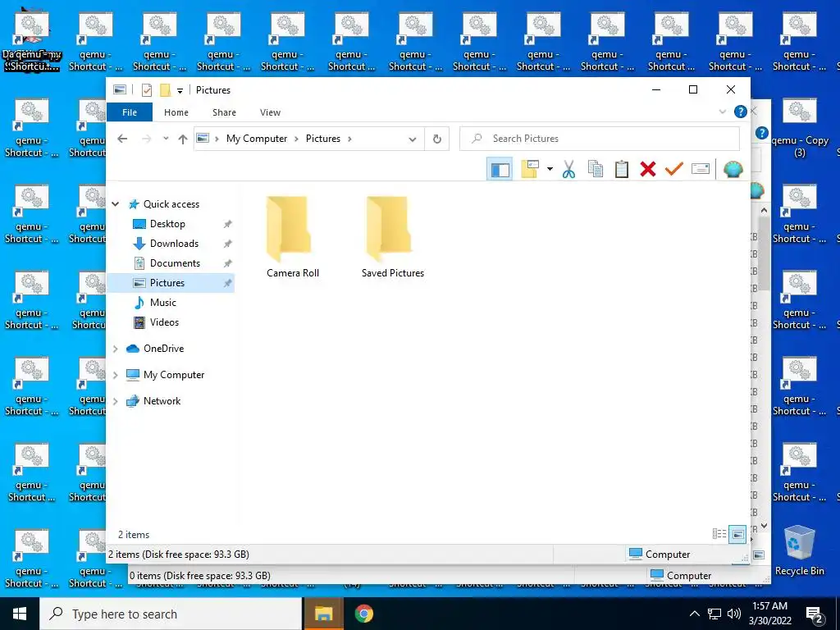Image resolution: width=840 pixels, height=630 pixels.
Task: Select OneDrive in the navigation pane
Action: [163, 349]
